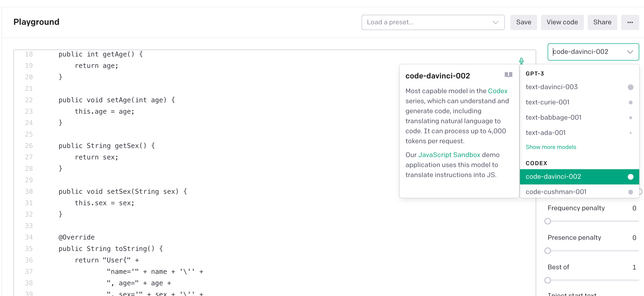Click Show more models link
The height and width of the screenshot is (296, 644).
click(x=551, y=147)
